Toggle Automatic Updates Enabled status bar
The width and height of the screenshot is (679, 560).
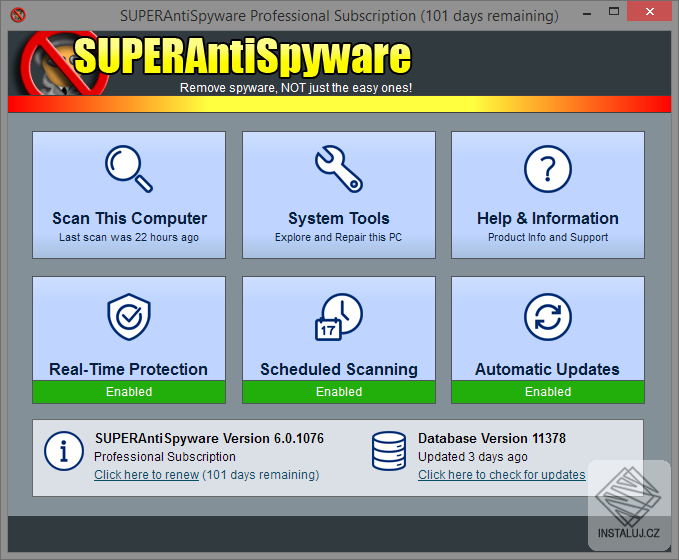tap(548, 392)
